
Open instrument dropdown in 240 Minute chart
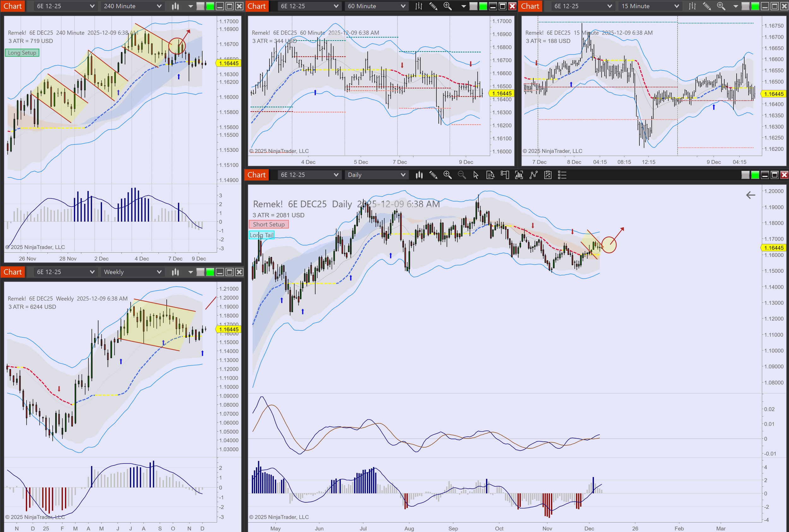[66, 6]
